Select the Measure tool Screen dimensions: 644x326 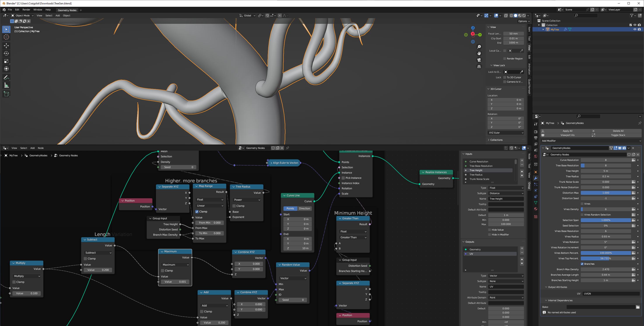pyautogui.click(x=7, y=85)
